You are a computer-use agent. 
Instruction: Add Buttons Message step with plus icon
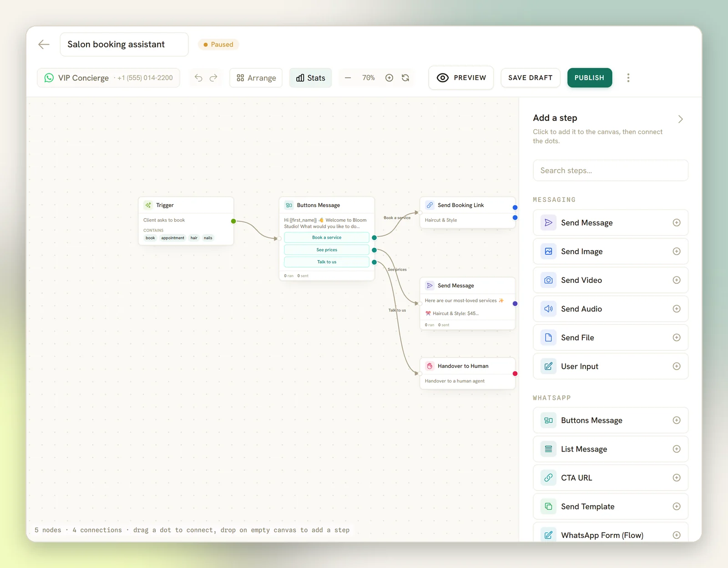[677, 420]
